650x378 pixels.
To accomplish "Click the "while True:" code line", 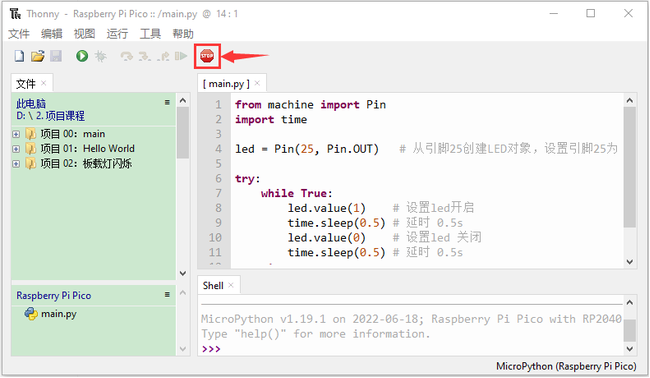I will pos(296,193).
